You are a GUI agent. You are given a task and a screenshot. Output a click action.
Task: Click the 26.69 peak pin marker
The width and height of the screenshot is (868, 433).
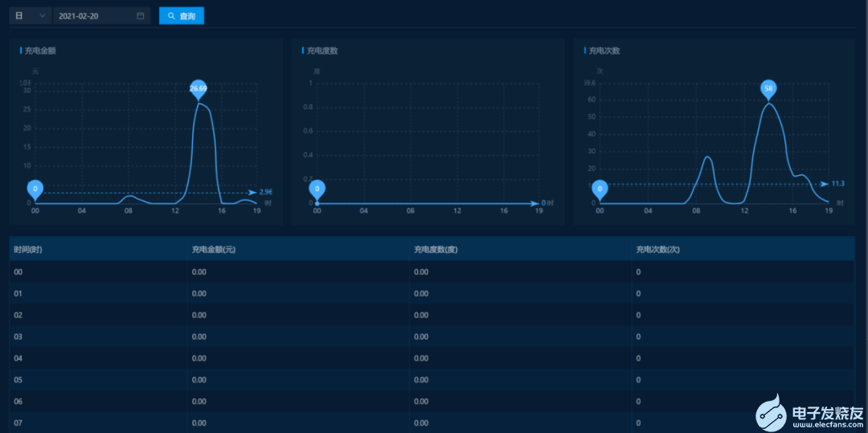(199, 88)
